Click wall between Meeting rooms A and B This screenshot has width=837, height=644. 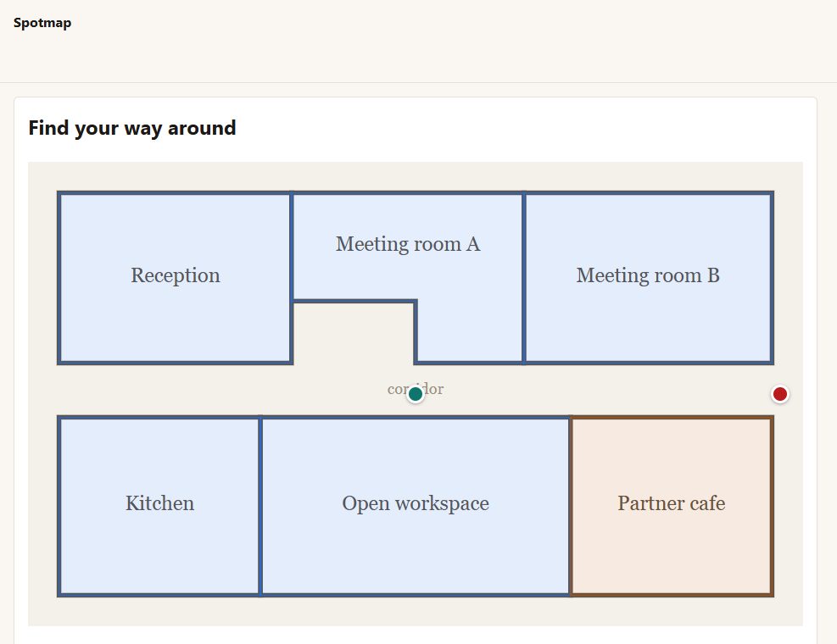pos(524,277)
